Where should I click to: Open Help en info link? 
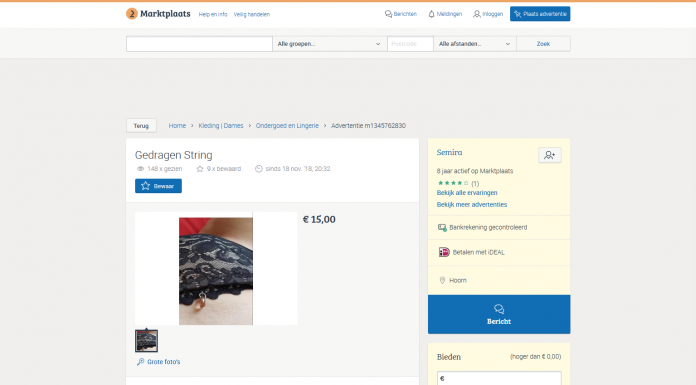click(213, 14)
